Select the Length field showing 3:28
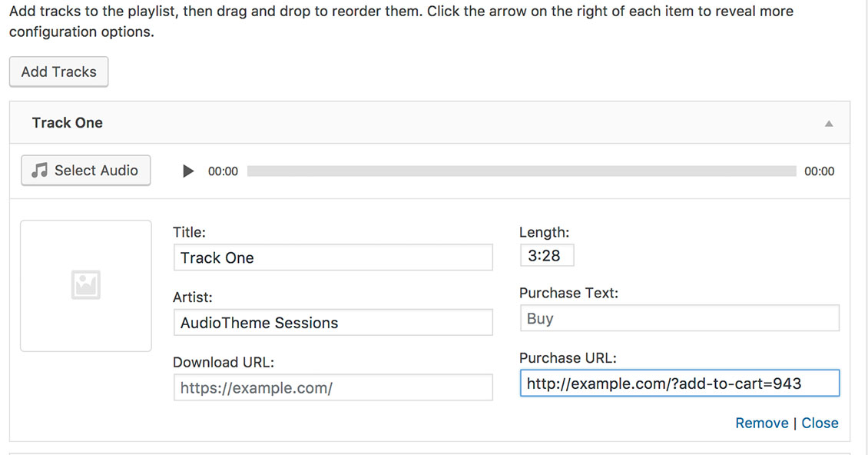The image size is (868, 455). click(547, 255)
